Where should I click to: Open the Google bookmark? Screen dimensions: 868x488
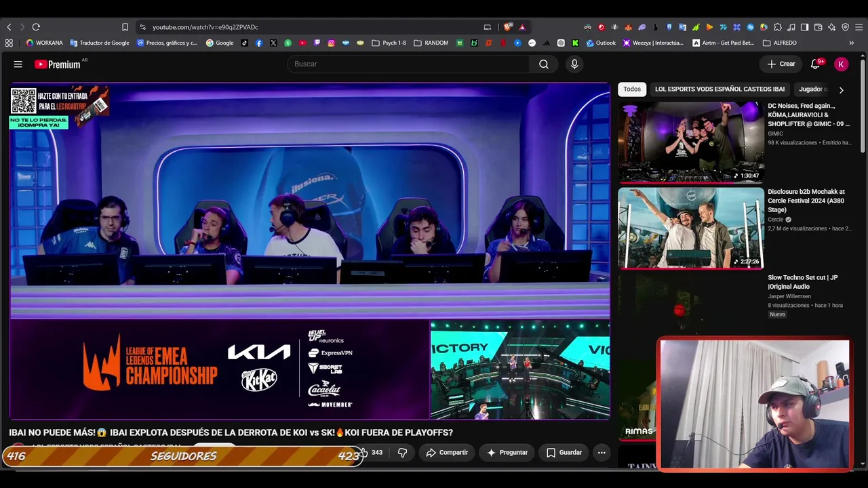click(x=220, y=43)
